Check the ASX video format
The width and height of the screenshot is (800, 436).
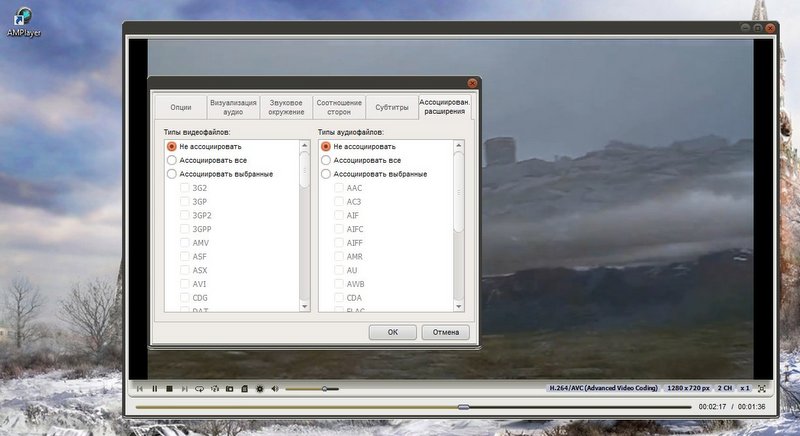point(185,270)
